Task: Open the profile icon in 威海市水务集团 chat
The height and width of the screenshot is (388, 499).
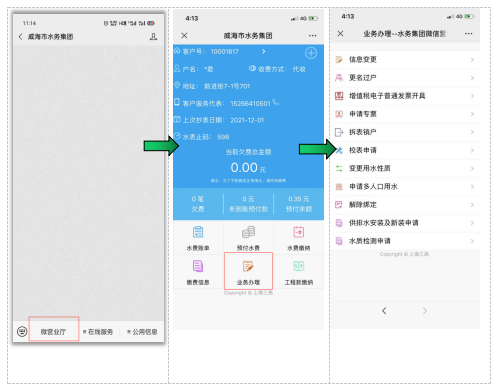Action: [x=153, y=36]
